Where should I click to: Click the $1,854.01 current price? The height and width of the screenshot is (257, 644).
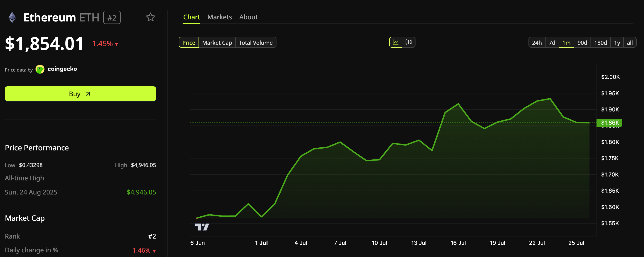click(x=44, y=44)
